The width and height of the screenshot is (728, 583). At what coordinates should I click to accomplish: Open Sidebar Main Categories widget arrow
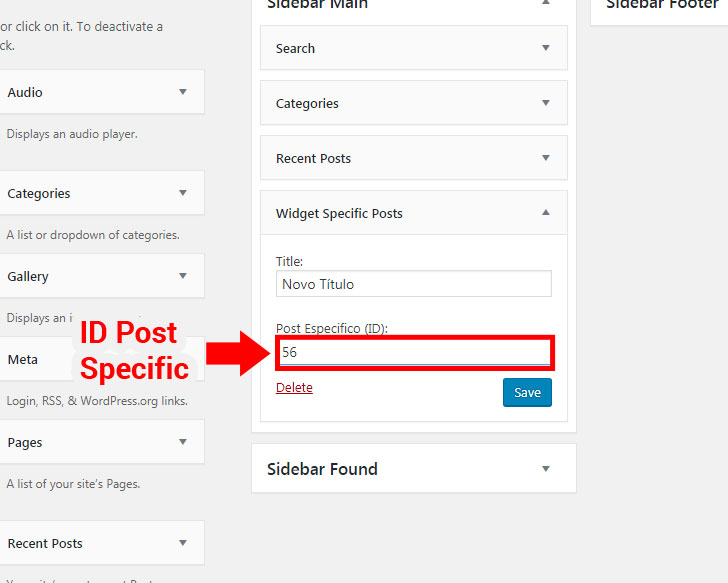[x=546, y=103]
